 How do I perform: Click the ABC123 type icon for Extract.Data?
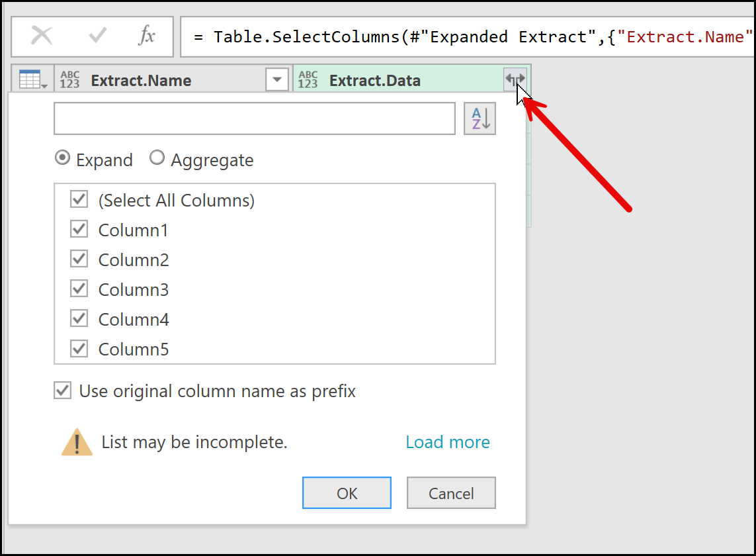pyautogui.click(x=308, y=80)
